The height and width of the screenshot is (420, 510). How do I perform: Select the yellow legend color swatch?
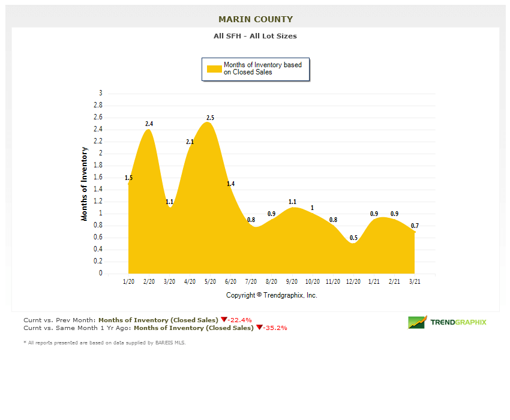(214, 69)
